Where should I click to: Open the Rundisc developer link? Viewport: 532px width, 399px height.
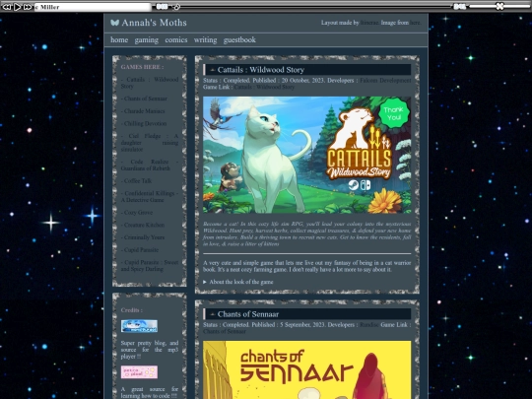pyautogui.click(x=368, y=325)
